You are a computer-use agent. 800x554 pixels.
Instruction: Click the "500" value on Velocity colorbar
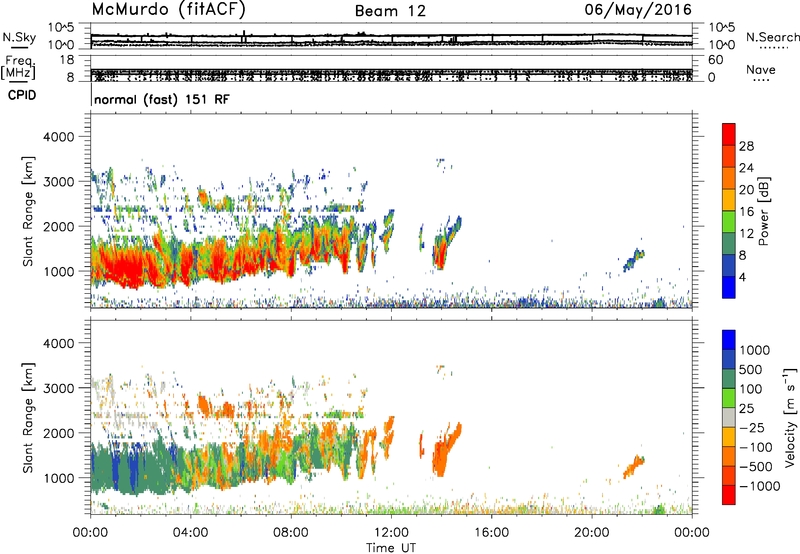753,369
